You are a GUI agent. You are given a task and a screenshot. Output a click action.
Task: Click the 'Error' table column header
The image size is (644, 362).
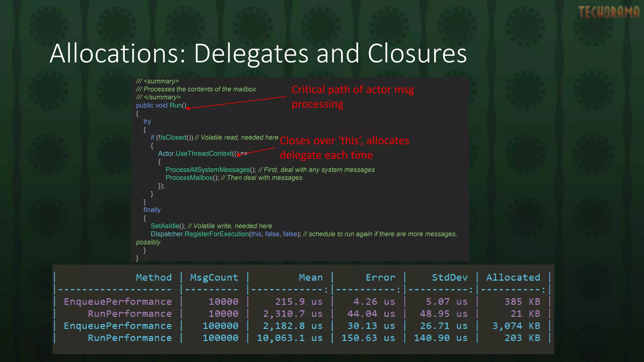380,277
